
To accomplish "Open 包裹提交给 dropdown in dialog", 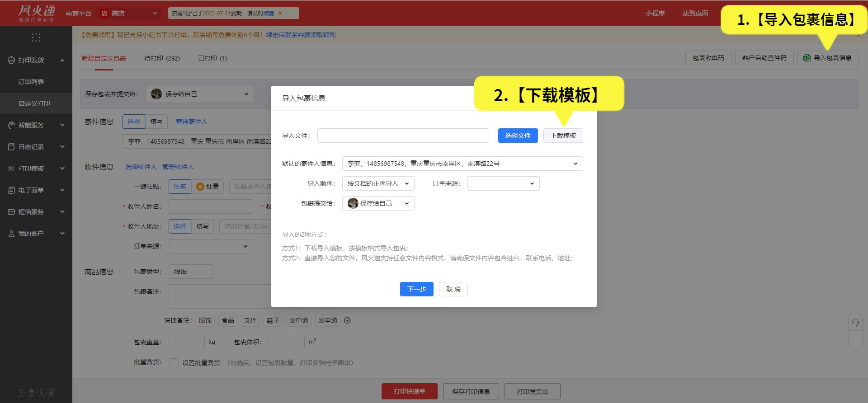I will coord(378,203).
